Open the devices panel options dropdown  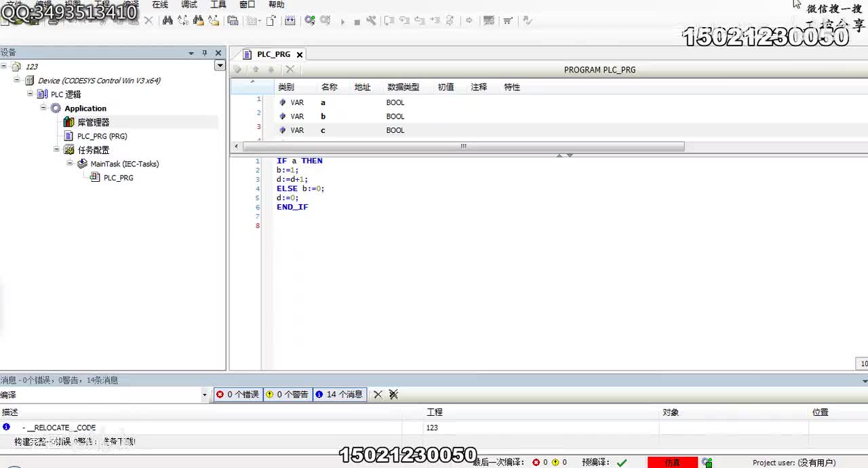pos(191,52)
